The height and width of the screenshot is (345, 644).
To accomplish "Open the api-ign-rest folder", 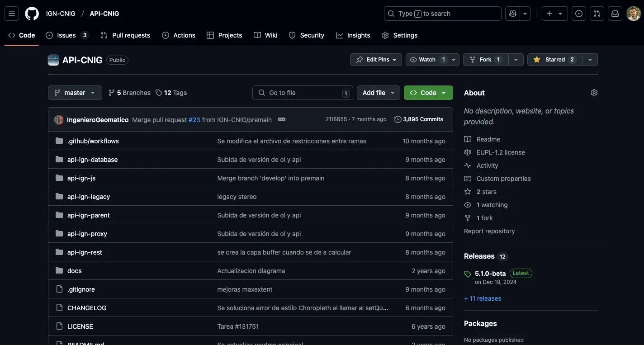I will point(85,252).
